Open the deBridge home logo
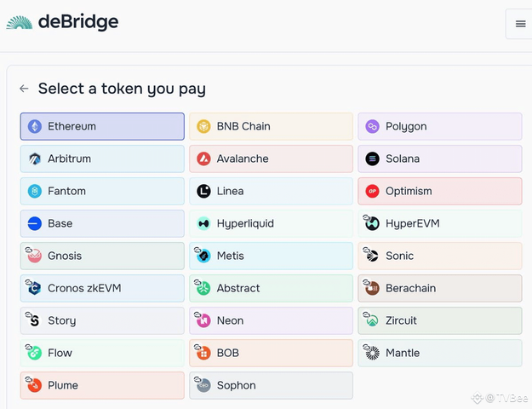This screenshot has height=409, width=532. (x=62, y=23)
